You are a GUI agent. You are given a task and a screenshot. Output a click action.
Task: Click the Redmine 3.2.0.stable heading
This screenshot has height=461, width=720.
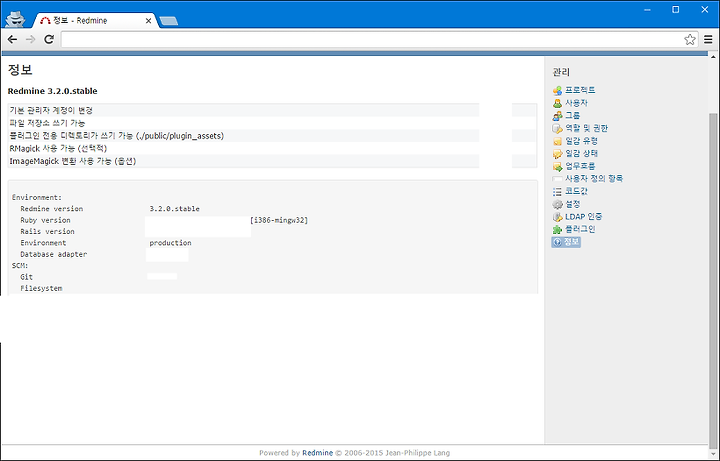click(x=52, y=91)
